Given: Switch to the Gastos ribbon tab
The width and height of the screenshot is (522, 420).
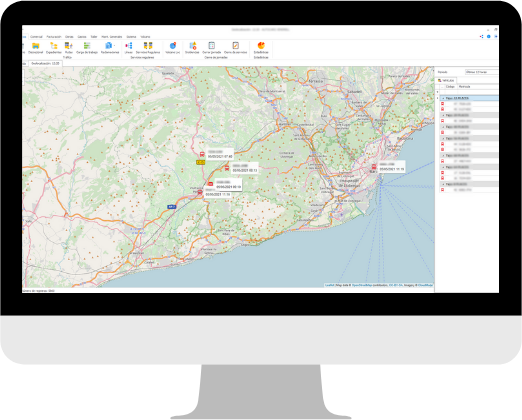Looking at the screenshot, I should coord(82,37).
